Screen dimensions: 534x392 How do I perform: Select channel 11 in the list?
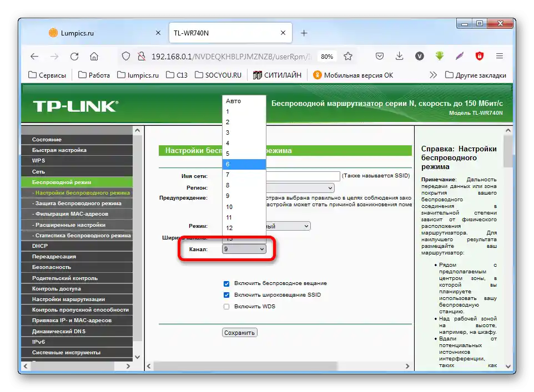click(244, 217)
